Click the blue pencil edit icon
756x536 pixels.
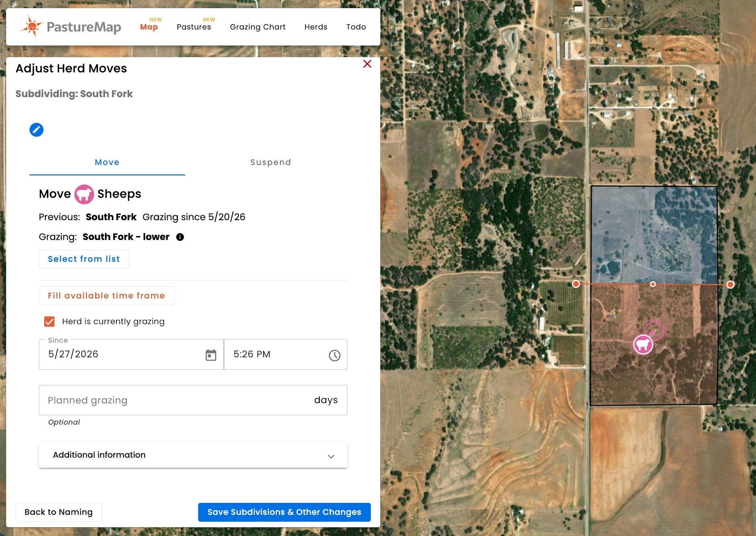pyautogui.click(x=37, y=130)
